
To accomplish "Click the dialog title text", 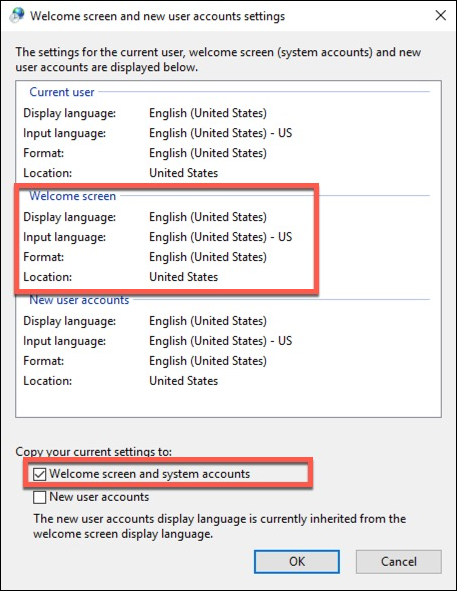I will (x=158, y=16).
